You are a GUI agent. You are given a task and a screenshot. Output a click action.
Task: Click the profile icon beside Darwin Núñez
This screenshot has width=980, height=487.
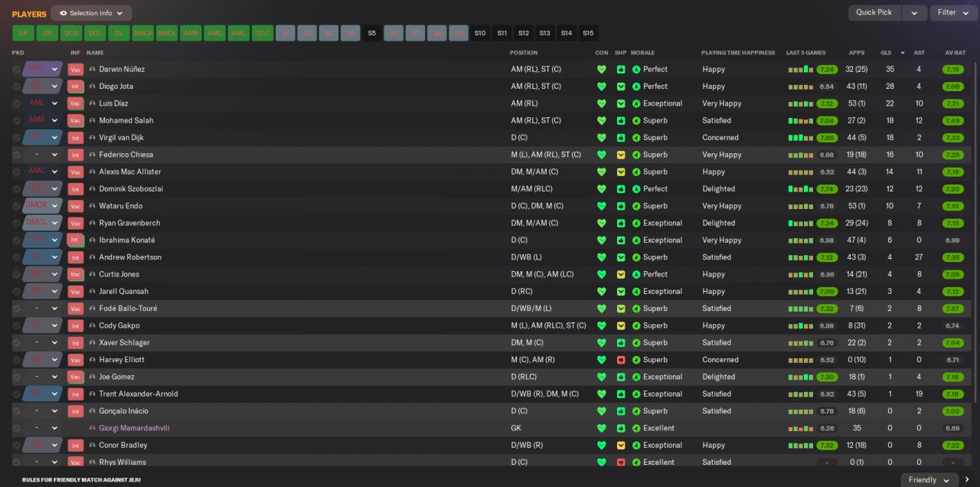(93, 69)
